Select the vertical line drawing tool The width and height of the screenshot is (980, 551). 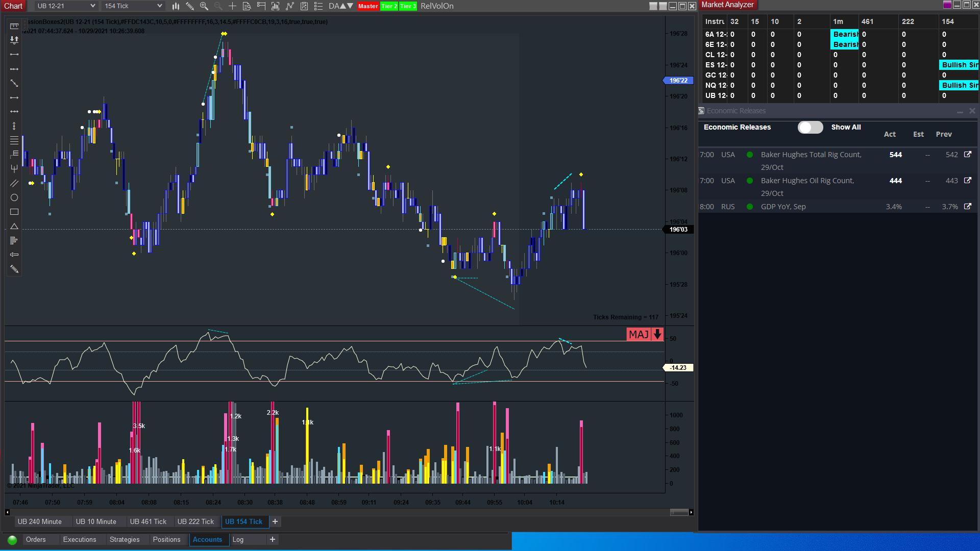pyautogui.click(x=14, y=126)
